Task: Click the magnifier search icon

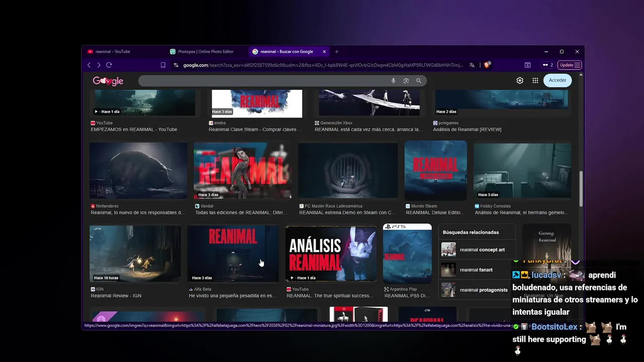Action: point(419,80)
